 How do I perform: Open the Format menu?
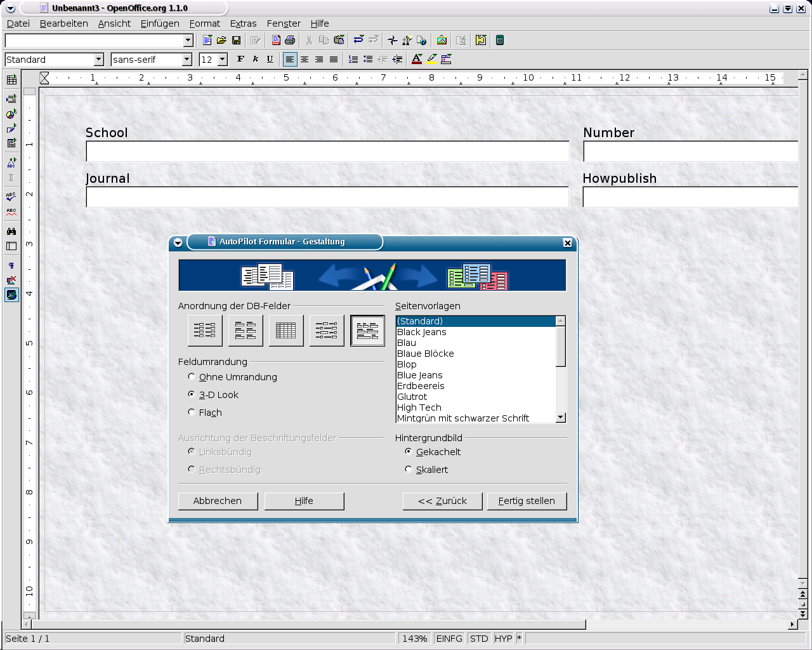(x=204, y=23)
